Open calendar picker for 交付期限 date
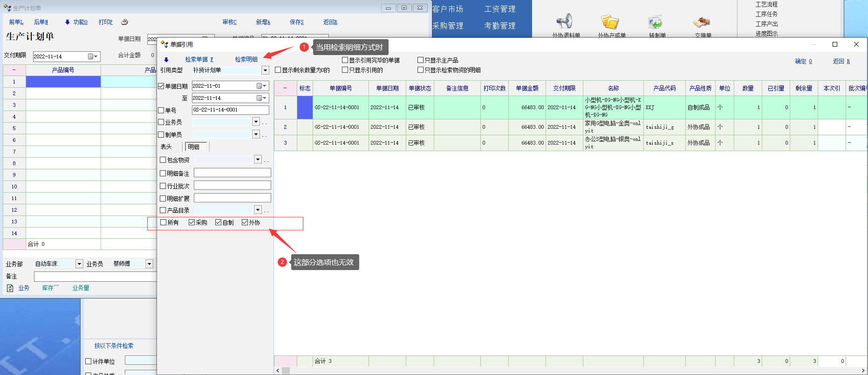The width and height of the screenshot is (868, 375). coord(91,56)
